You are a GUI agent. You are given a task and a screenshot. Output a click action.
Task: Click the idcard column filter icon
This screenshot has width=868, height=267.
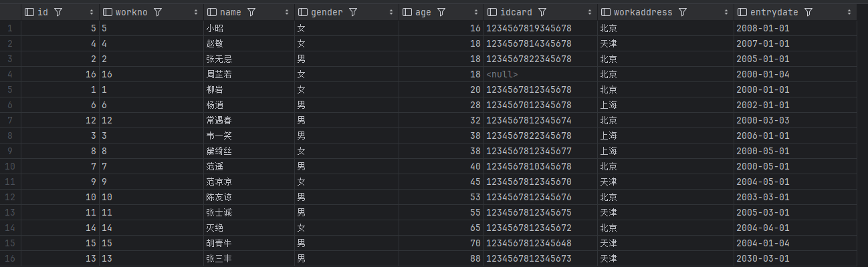(542, 12)
